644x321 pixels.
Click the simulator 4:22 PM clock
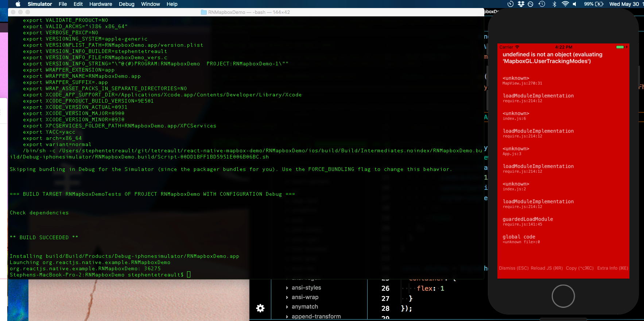pos(563,47)
